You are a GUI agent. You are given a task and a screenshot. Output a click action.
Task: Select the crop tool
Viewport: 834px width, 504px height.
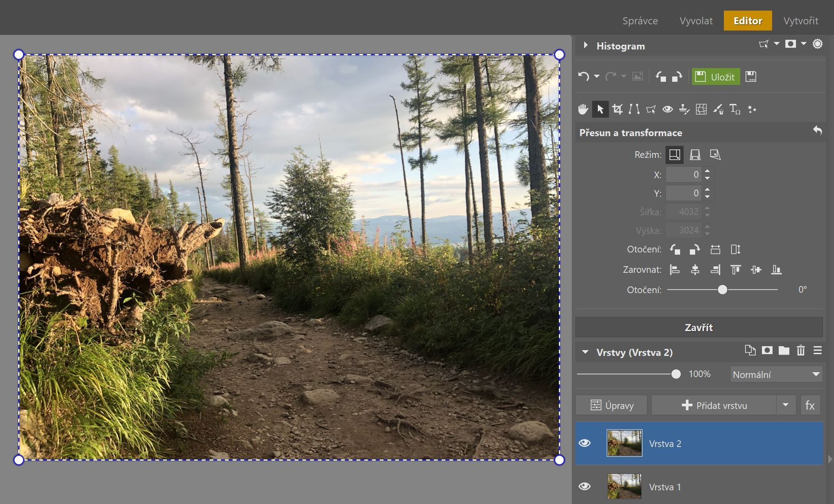pyautogui.click(x=617, y=109)
